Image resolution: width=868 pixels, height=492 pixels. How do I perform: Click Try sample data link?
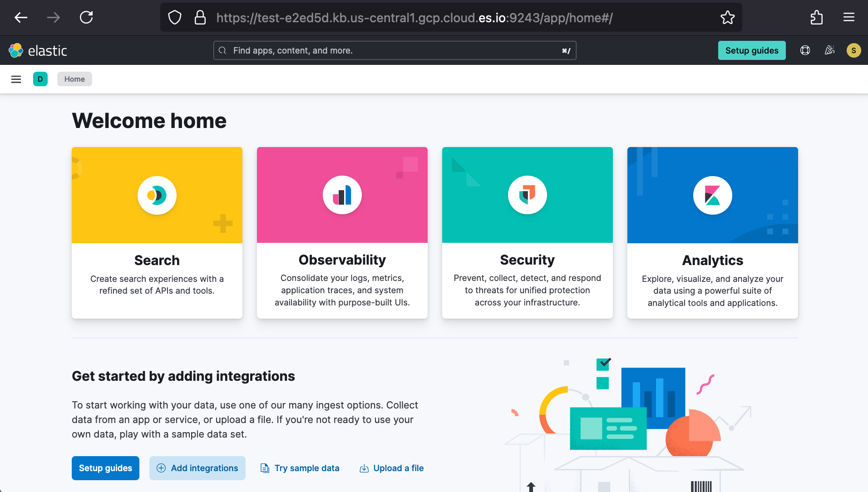300,468
